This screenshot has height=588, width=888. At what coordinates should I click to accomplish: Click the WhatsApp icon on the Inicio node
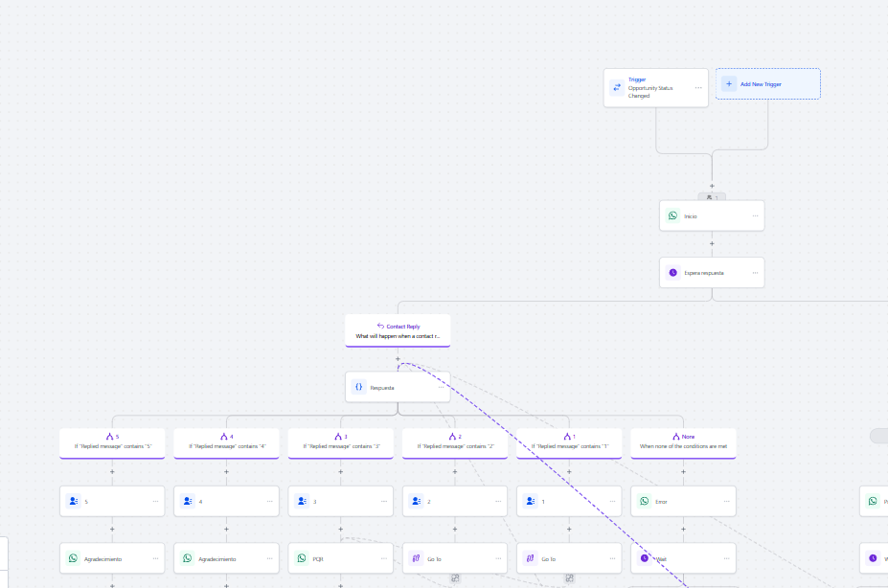(672, 215)
